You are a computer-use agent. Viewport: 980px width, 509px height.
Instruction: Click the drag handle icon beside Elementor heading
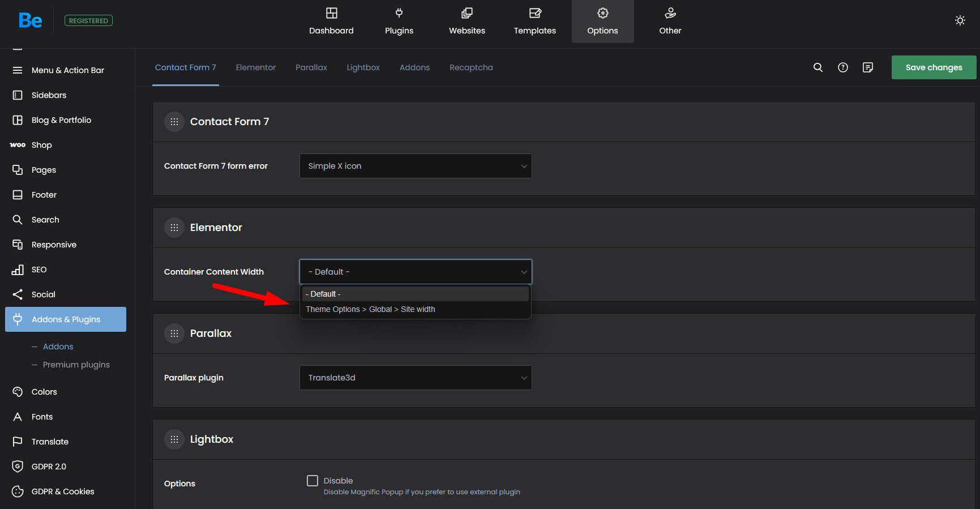(174, 228)
